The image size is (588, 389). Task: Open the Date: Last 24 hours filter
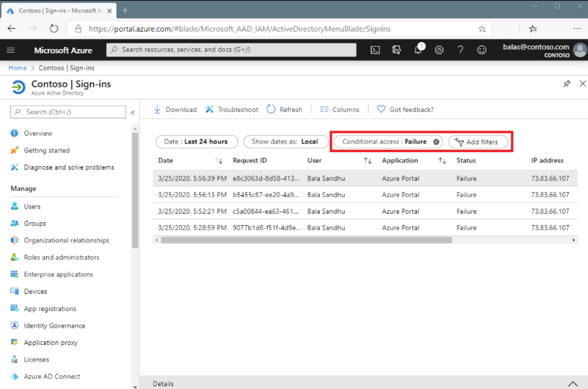tap(196, 141)
